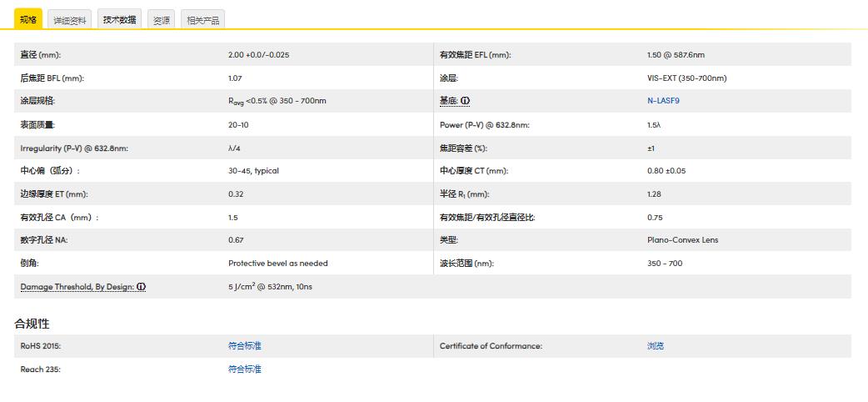
Task: Switch to the 规格 tab
Action: click(27, 19)
